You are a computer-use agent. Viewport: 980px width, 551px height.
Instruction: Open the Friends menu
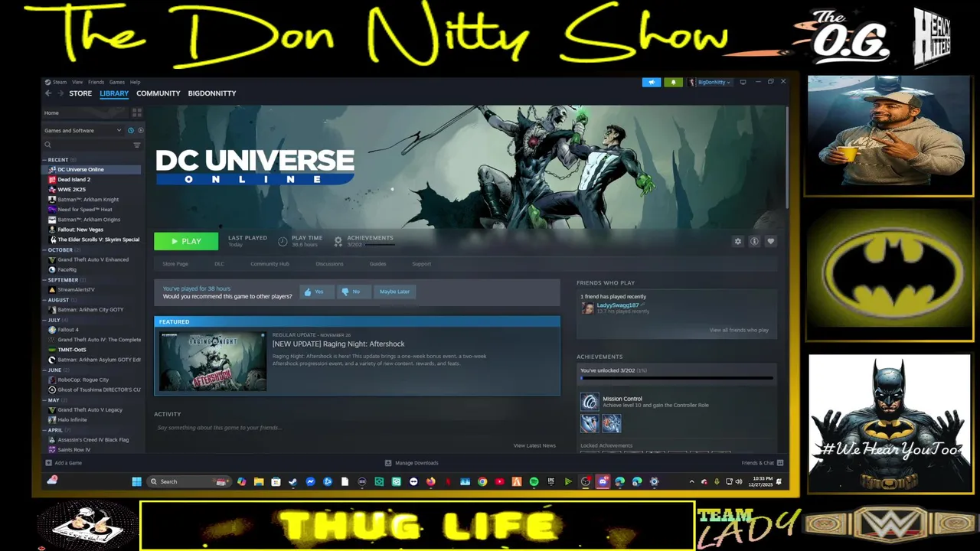pos(96,82)
